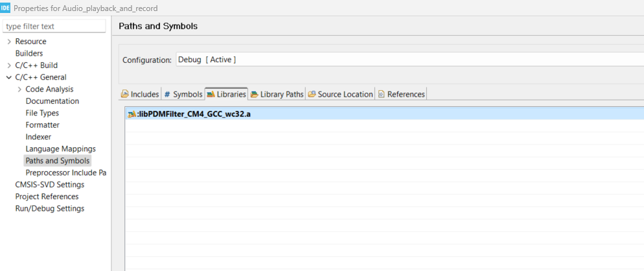Expand the Code Analysis node
Image resolution: width=644 pixels, height=271 pixels.
pyautogui.click(x=19, y=89)
